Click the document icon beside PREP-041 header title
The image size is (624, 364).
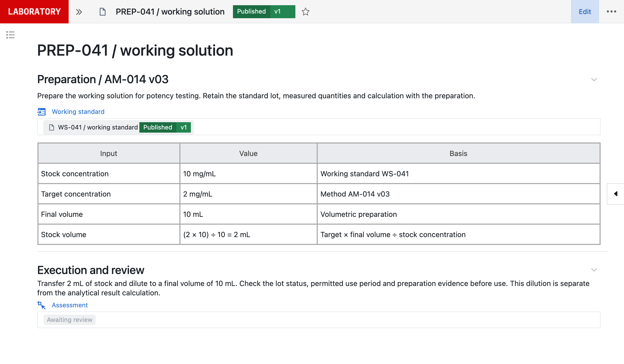click(x=102, y=12)
